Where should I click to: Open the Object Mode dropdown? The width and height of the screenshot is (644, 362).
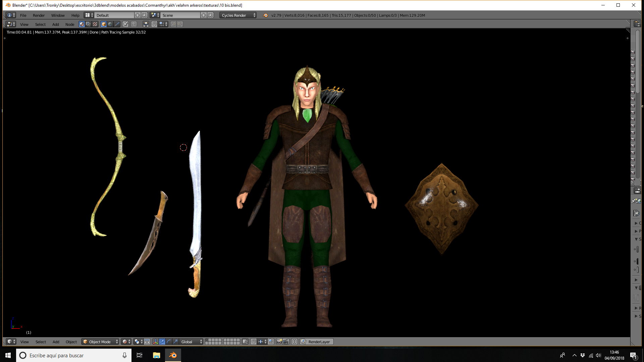(x=100, y=342)
